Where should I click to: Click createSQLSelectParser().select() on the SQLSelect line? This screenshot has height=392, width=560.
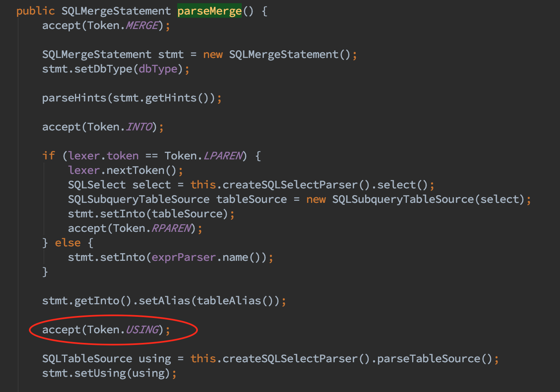326,185
